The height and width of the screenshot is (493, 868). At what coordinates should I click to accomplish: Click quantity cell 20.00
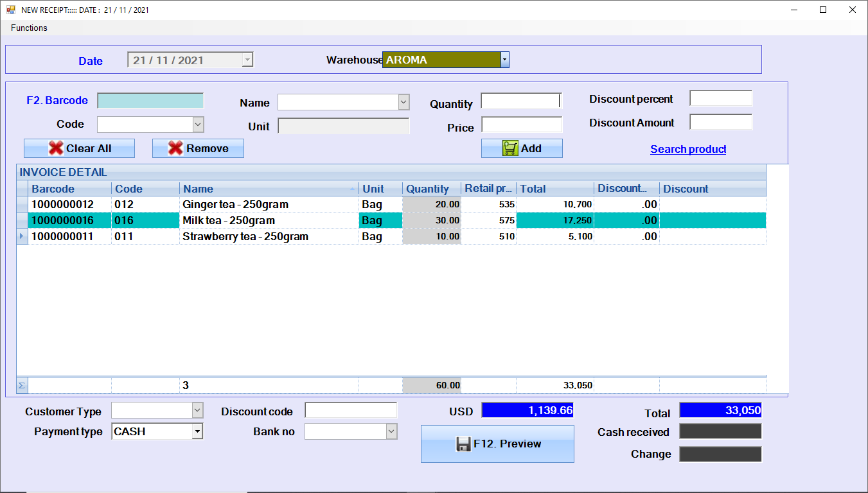[432, 204]
